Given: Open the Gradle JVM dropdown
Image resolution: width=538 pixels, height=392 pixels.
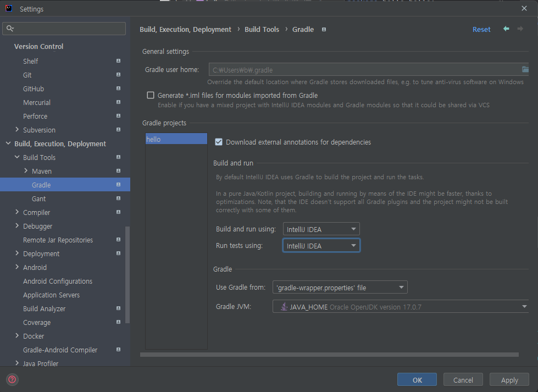Looking at the screenshot, I should pyautogui.click(x=401, y=307).
